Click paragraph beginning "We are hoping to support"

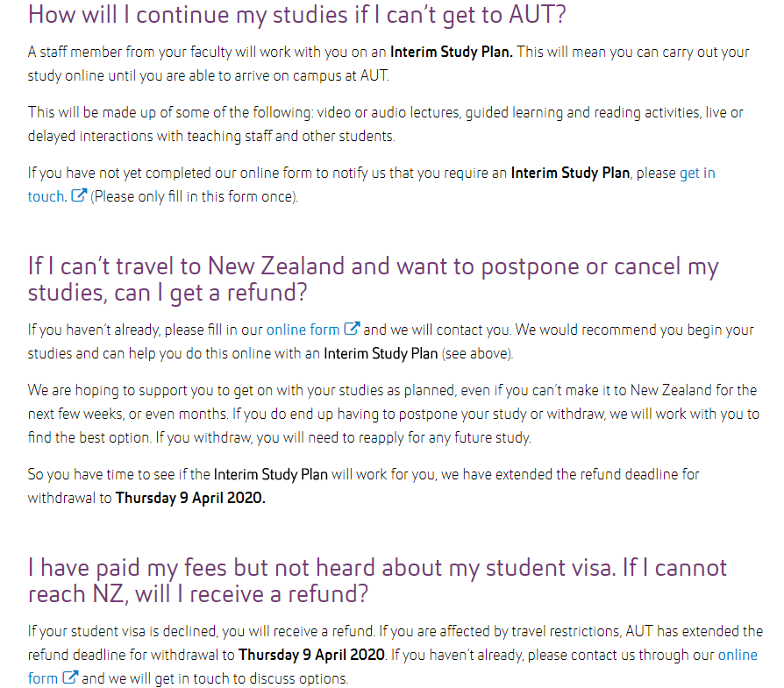tap(394, 414)
